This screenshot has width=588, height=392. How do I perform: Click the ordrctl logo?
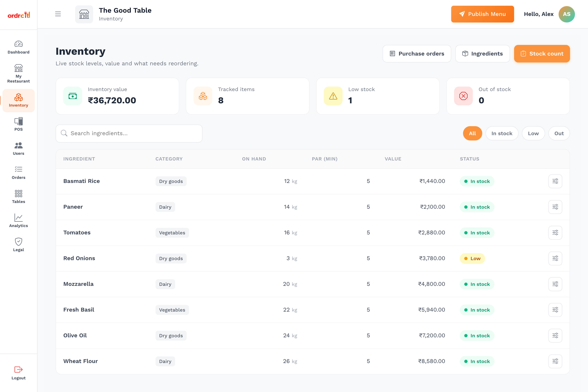(19, 15)
